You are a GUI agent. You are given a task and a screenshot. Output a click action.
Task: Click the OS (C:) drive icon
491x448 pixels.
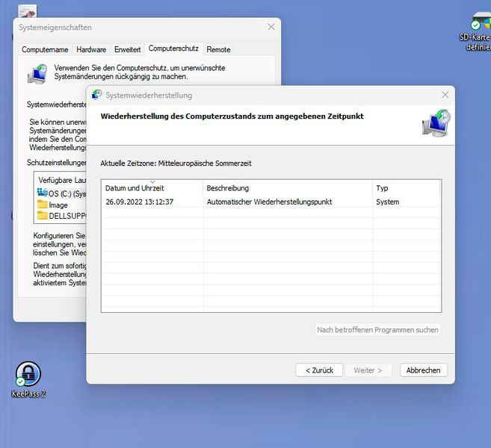tap(42, 193)
